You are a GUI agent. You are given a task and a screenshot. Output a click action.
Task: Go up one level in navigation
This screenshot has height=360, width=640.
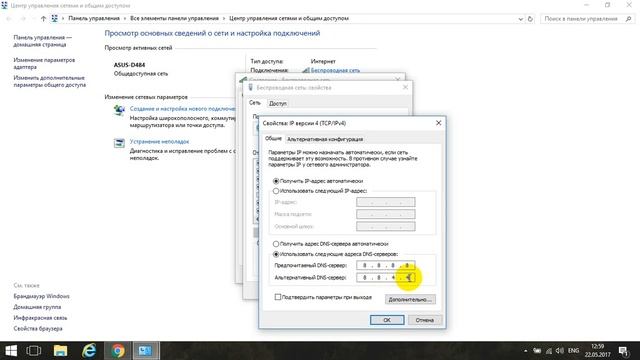click(x=43, y=18)
